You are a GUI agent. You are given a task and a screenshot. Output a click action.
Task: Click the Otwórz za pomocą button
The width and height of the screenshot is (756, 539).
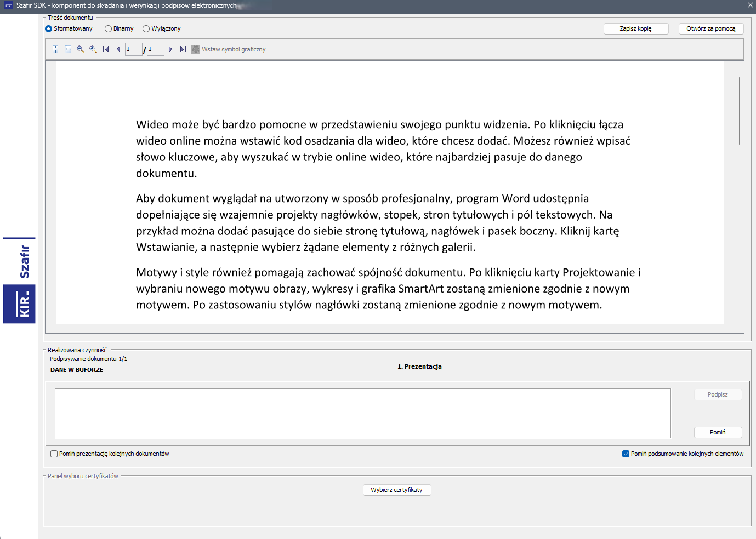click(710, 29)
